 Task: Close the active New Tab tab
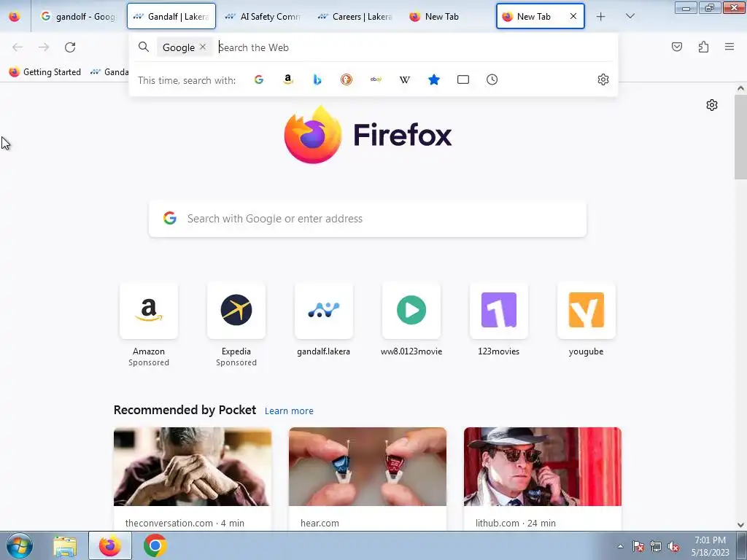pos(573,16)
